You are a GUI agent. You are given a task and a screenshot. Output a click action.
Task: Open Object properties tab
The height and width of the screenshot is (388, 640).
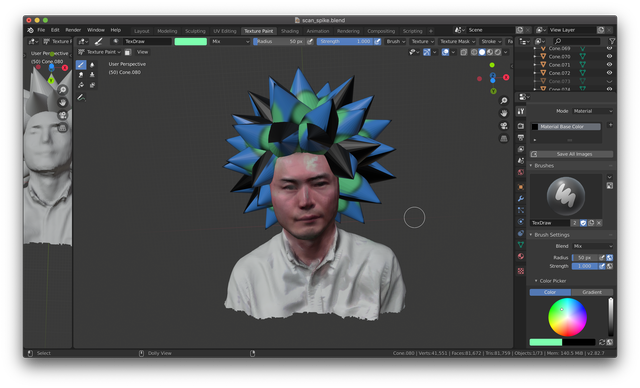pos(520,187)
